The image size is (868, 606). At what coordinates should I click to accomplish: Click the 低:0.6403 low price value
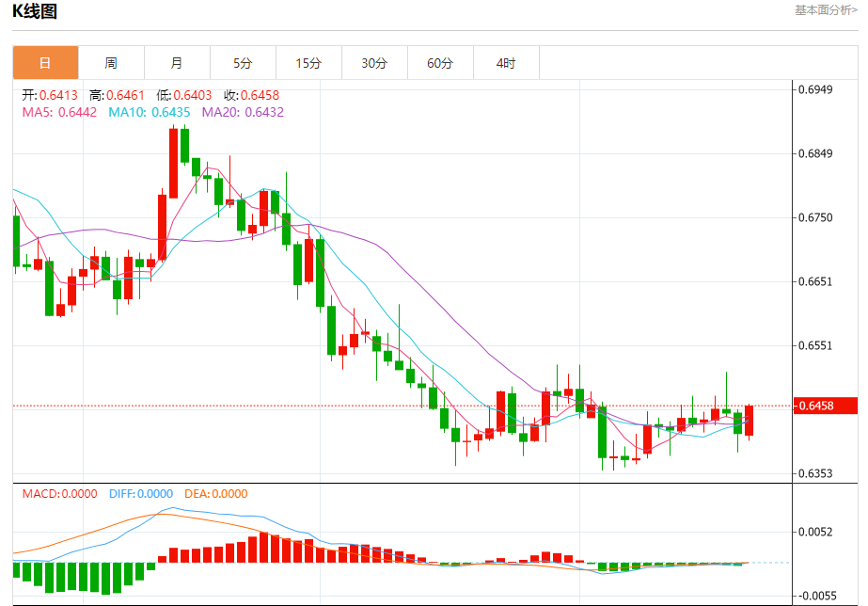(184, 95)
